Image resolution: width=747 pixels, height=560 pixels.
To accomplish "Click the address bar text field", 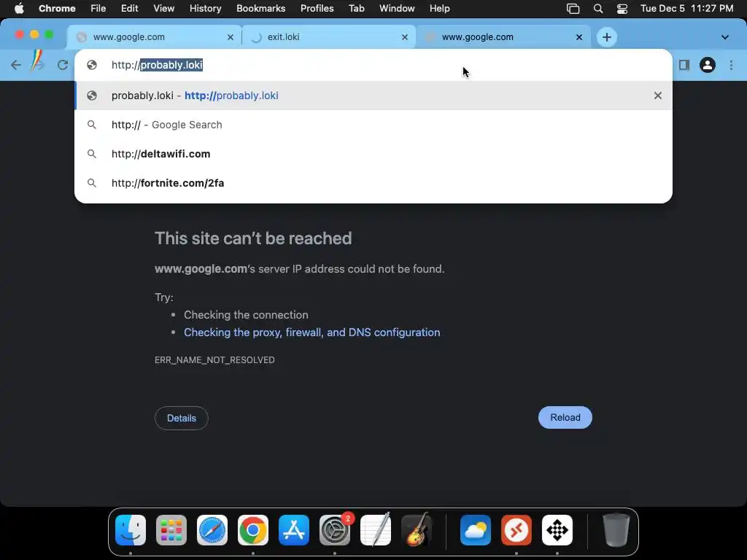I will [x=373, y=65].
